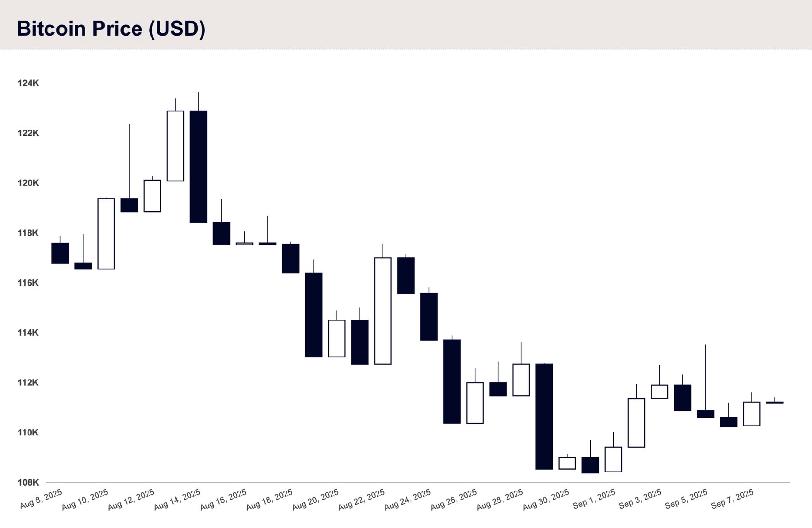Select the dark candlestick at Aug 25 falling to 110K
Image resolution: width=812 pixels, height=528 pixels.
452,380
